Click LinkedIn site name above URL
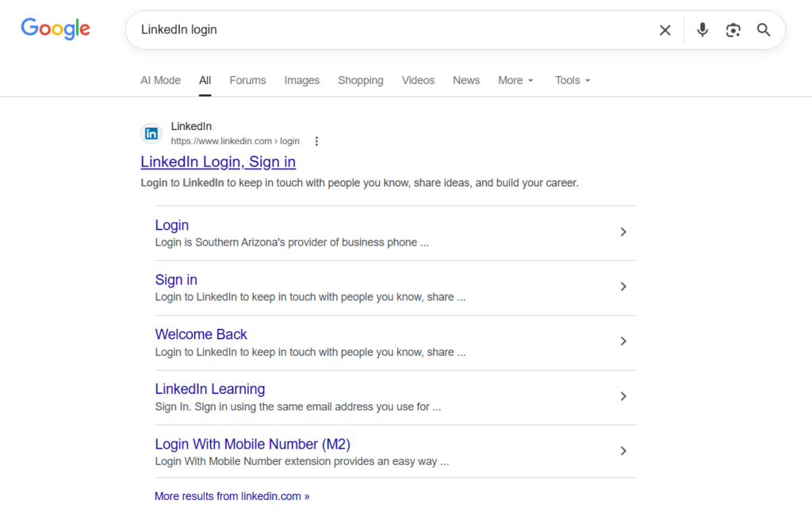Screen dimensions: 812x519 (x=191, y=126)
